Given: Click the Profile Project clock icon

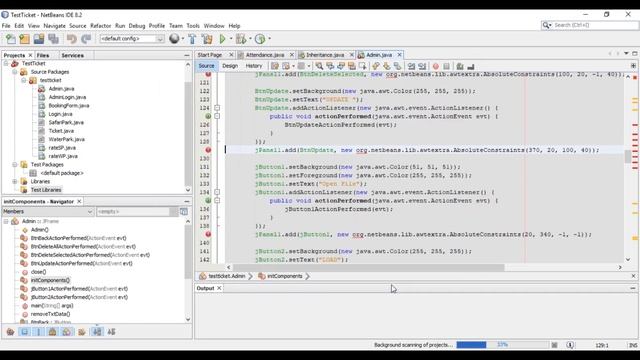Looking at the screenshot, I should coord(260,39).
